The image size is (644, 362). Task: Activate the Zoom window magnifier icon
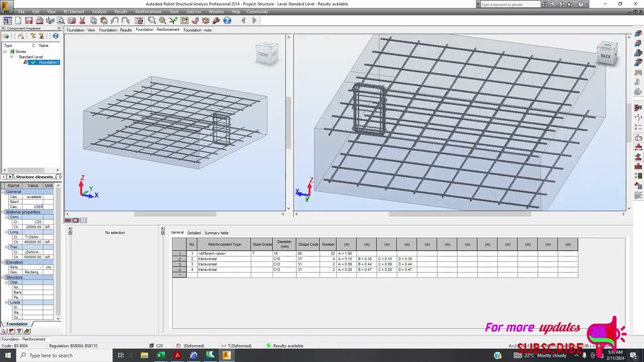tap(151, 21)
